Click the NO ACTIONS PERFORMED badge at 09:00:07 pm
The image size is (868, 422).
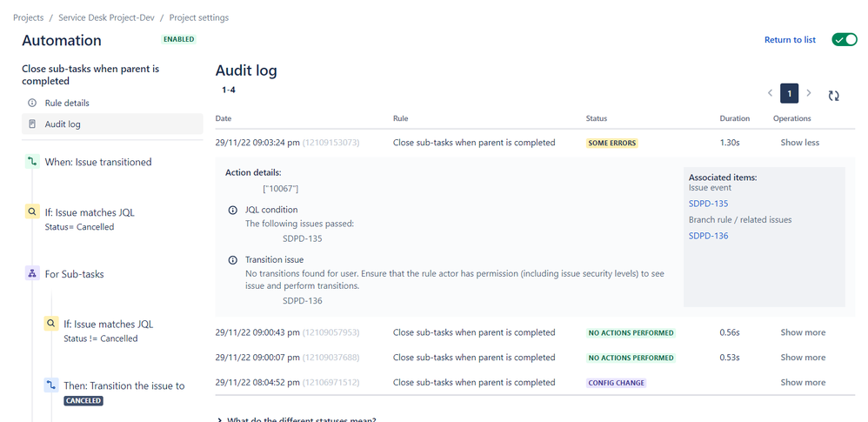pyautogui.click(x=631, y=358)
